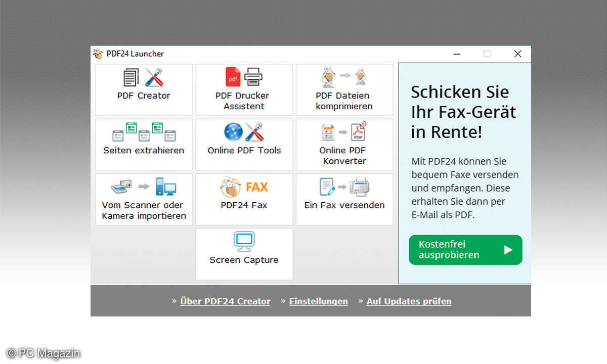Click the 'Ein Fax versenden' label text

[344, 205]
